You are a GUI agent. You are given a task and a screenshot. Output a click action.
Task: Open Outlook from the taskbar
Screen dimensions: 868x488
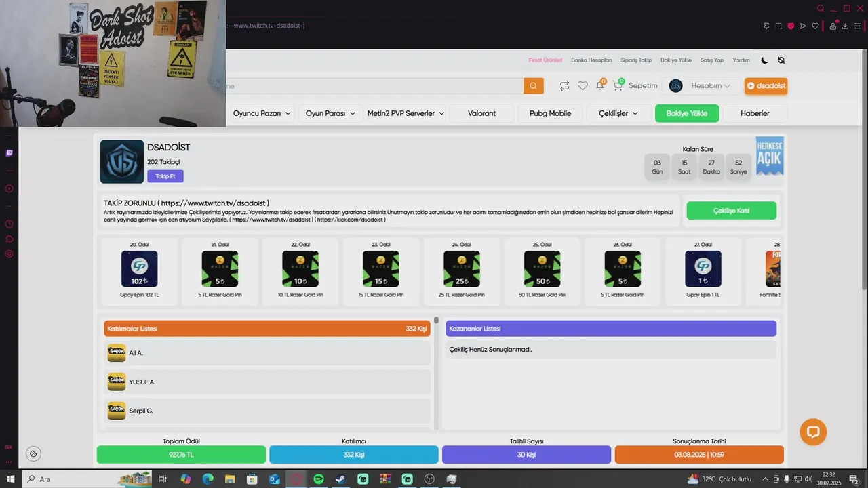[x=274, y=479]
